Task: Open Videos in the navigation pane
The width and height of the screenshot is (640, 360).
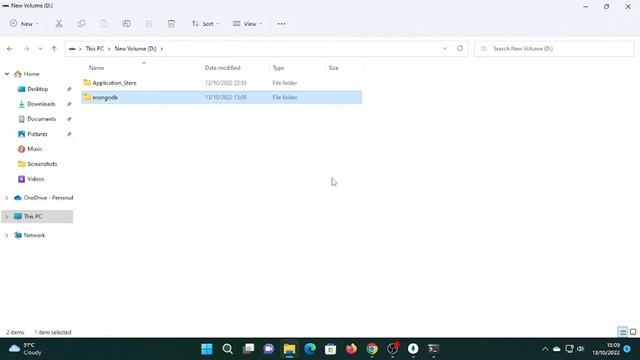Action: (35, 179)
